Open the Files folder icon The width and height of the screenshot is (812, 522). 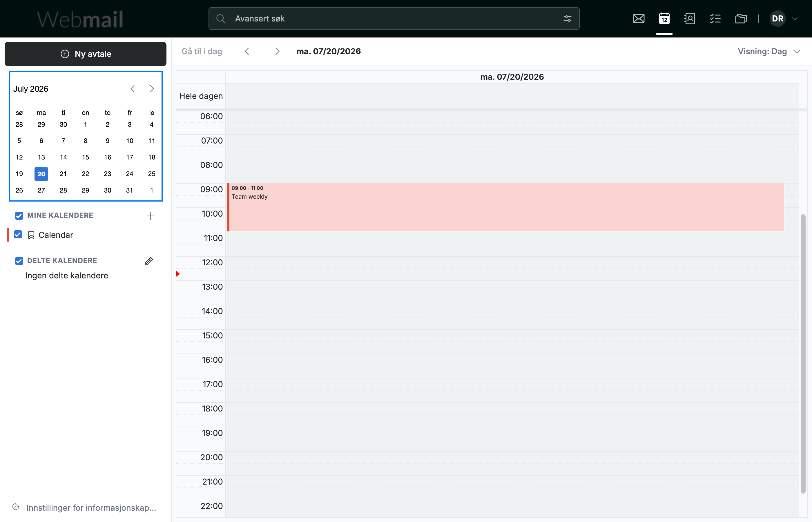click(x=741, y=19)
